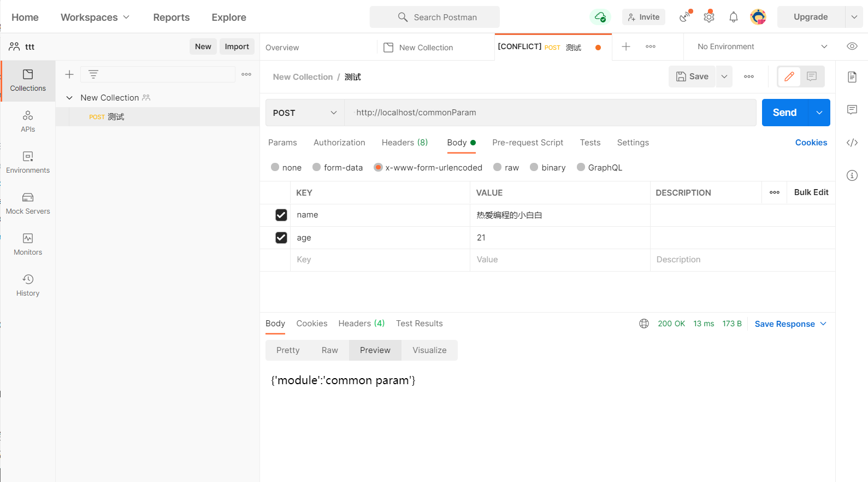The height and width of the screenshot is (482, 868).
Task: Collapse the New Collection tree item
Action: (69, 98)
